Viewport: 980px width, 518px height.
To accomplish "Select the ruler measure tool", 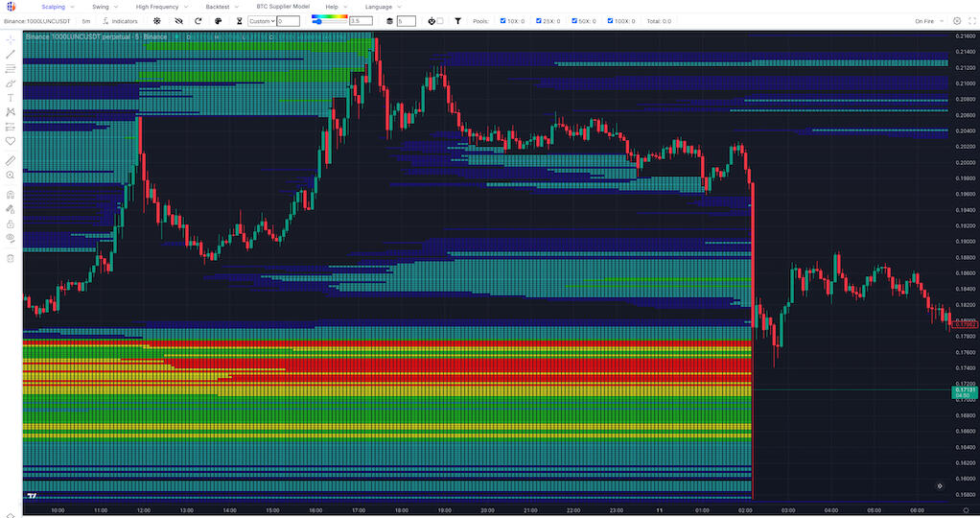I will [x=10, y=161].
